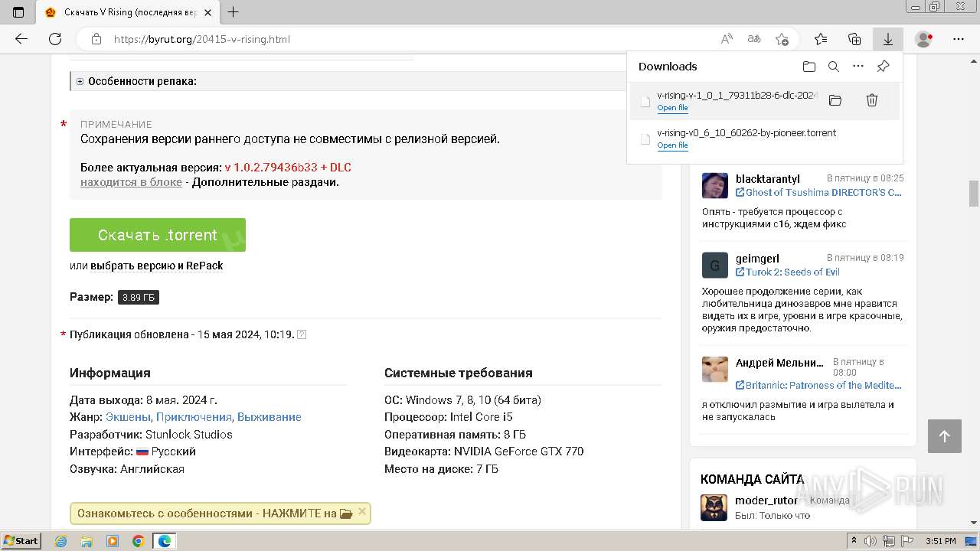Click Edge icon in taskbar
This screenshot has height=551, width=980.
coord(165,541)
